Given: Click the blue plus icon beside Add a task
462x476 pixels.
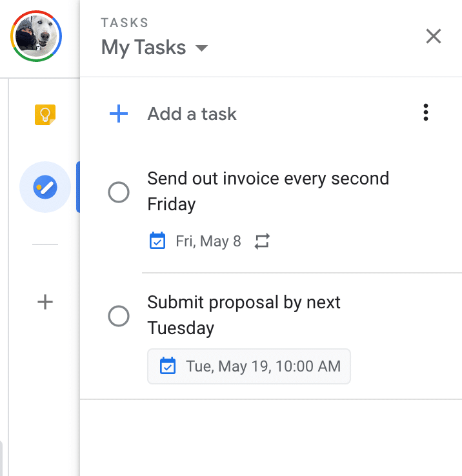Looking at the screenshot, I should click(119, 114).
